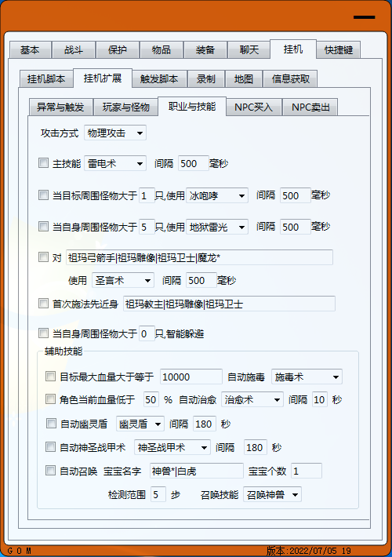
Task: Enable the 主技能 checkbox
Action: (x=43, y=163)
